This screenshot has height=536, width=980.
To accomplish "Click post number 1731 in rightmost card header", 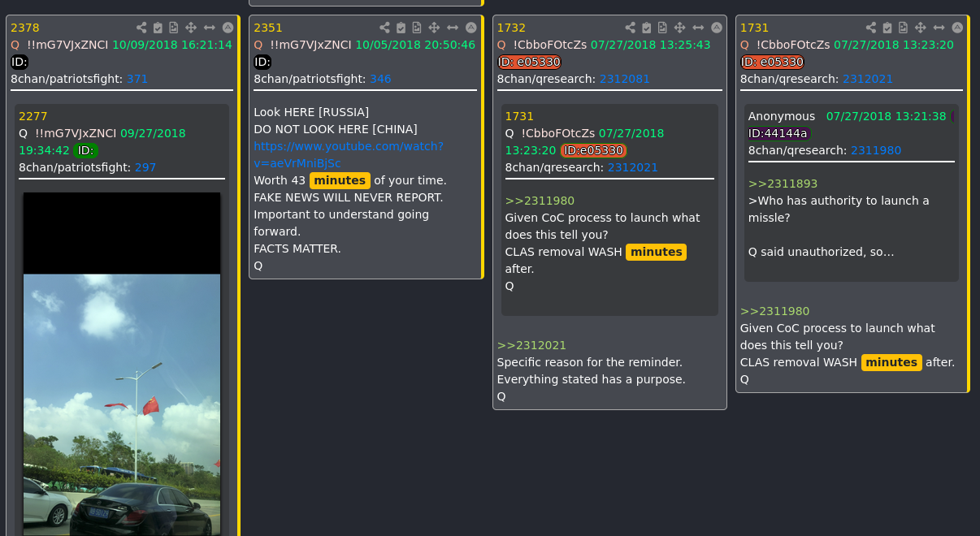I will (754, 28).
